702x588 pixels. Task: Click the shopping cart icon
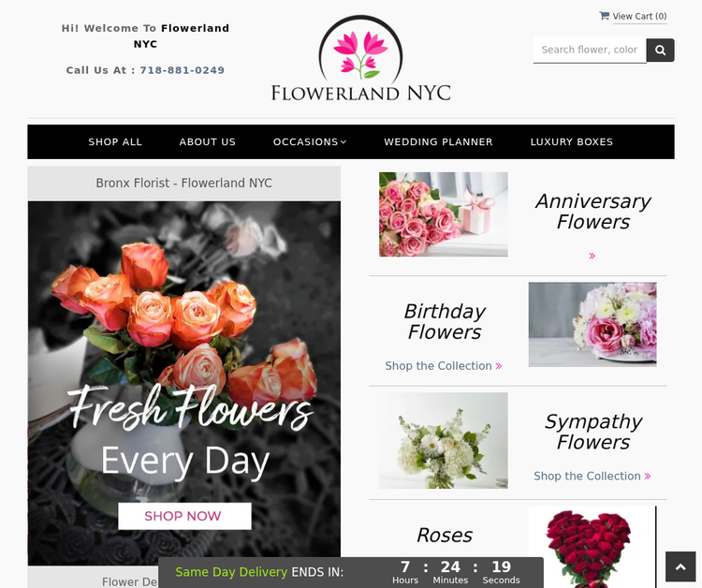coord(604,16)
